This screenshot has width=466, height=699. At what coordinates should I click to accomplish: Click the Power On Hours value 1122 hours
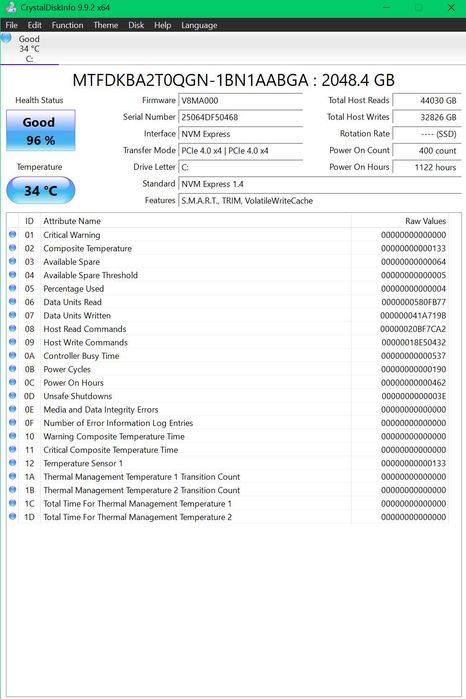(x=426, y=167)
